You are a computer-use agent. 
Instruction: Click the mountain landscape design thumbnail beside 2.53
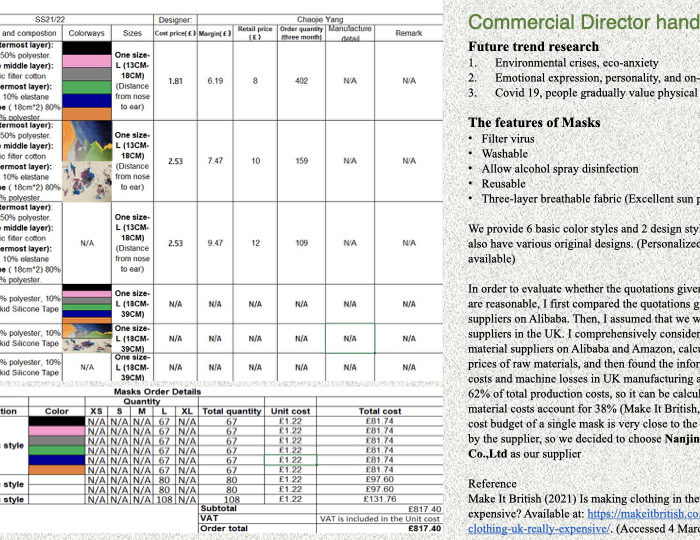tap(87, 141)
